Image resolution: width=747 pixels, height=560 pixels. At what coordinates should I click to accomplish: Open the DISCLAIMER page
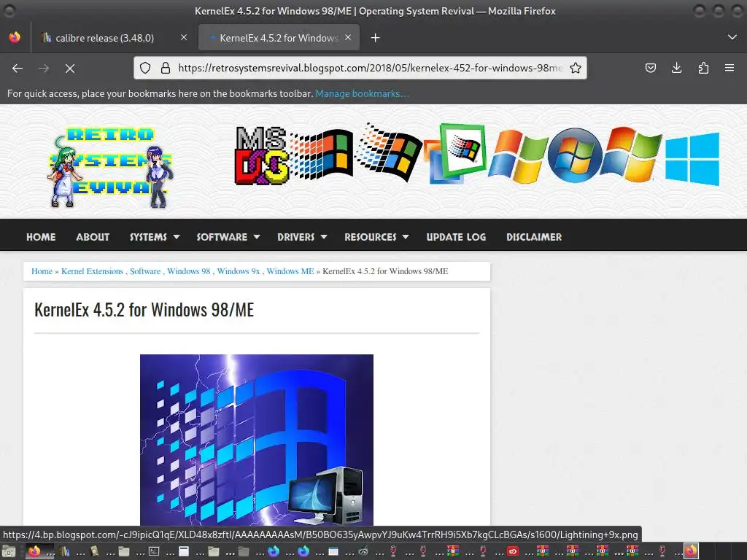(534, 237)
